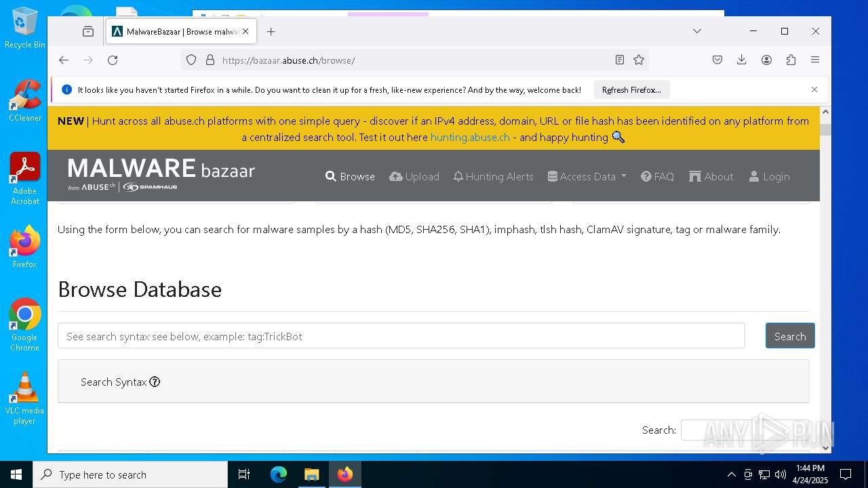Image resolution: width=868 pixels, height=488 pixels.
Task: Open the Login navigation item
Action: click(x=769, y=176)
